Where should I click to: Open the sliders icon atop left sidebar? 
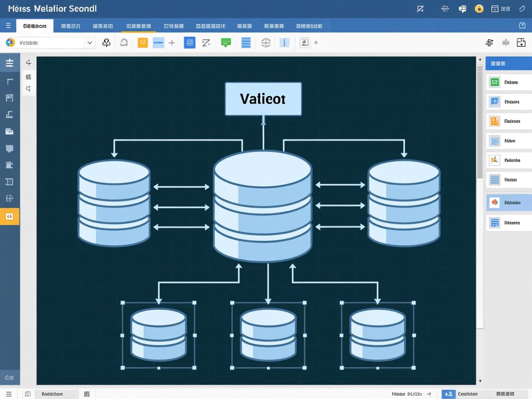point(9,63)
